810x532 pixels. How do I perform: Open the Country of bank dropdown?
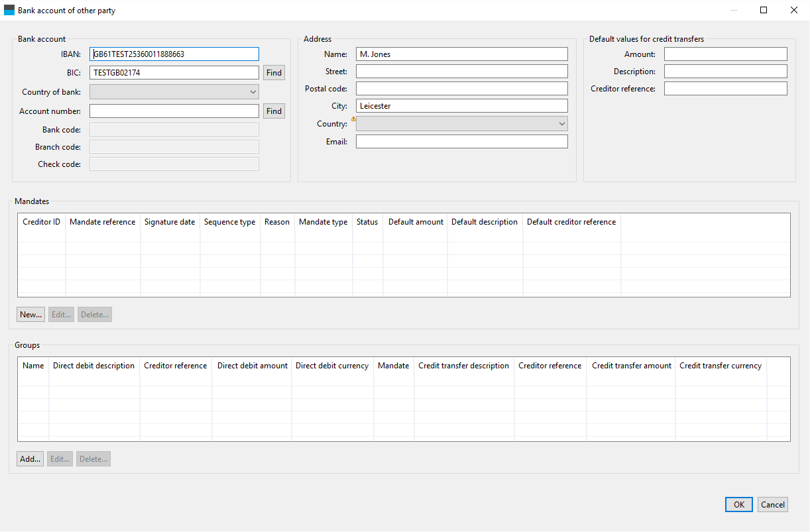click(174, 92)
